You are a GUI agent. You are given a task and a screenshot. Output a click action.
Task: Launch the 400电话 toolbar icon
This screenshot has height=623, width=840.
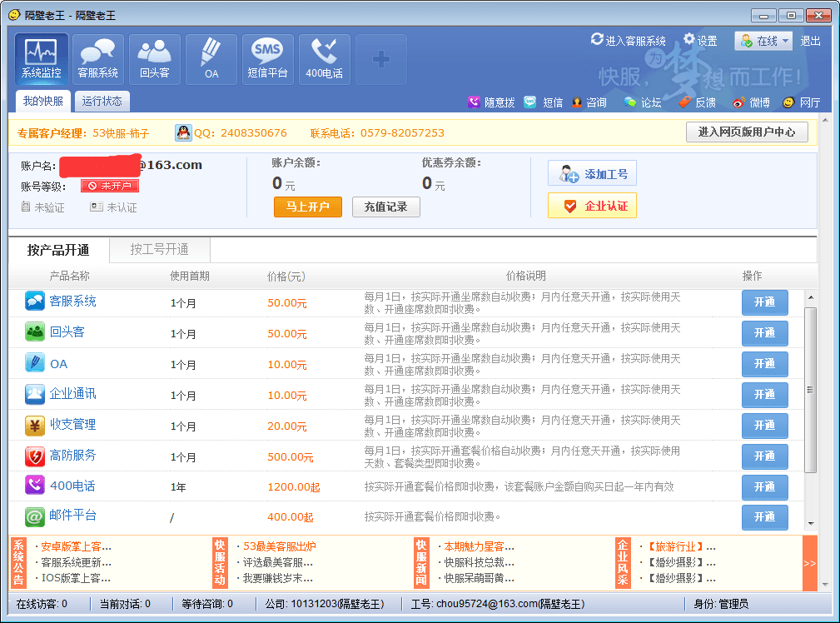coord(324,58)
